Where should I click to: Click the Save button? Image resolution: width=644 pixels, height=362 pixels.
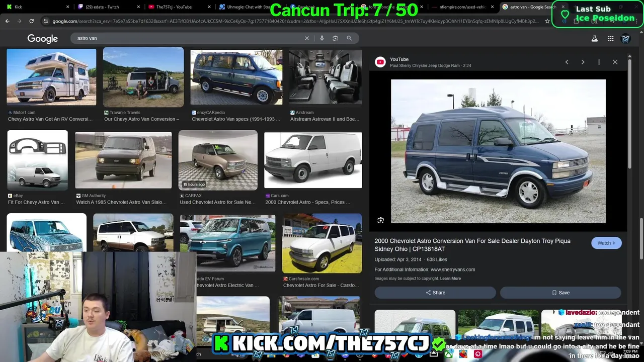[560, 293]
